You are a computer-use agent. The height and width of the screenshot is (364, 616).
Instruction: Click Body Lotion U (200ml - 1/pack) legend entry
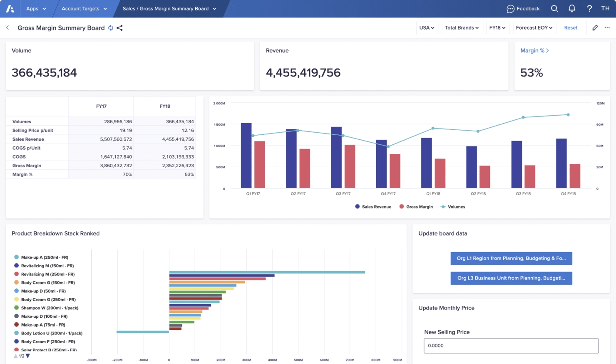tap(48, 333)
